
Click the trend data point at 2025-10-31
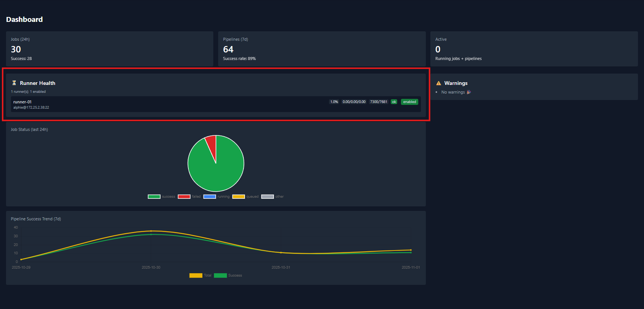(281, 252)
